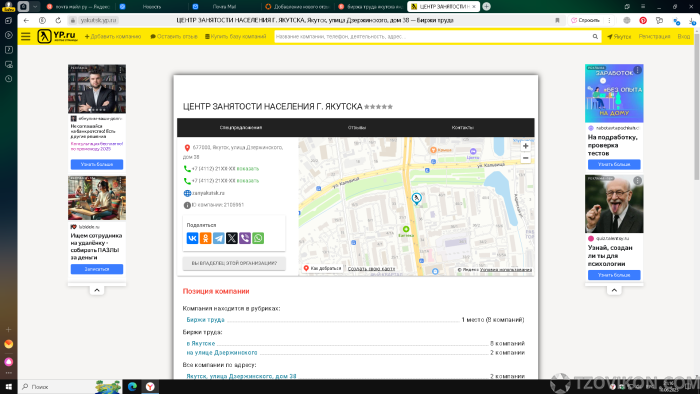
Task: Open Контакты tab
Action: click(462, 128)
